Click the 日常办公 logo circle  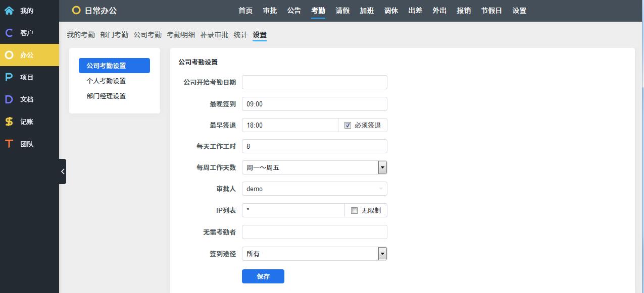pyautogui.click(x=76, y=10)
